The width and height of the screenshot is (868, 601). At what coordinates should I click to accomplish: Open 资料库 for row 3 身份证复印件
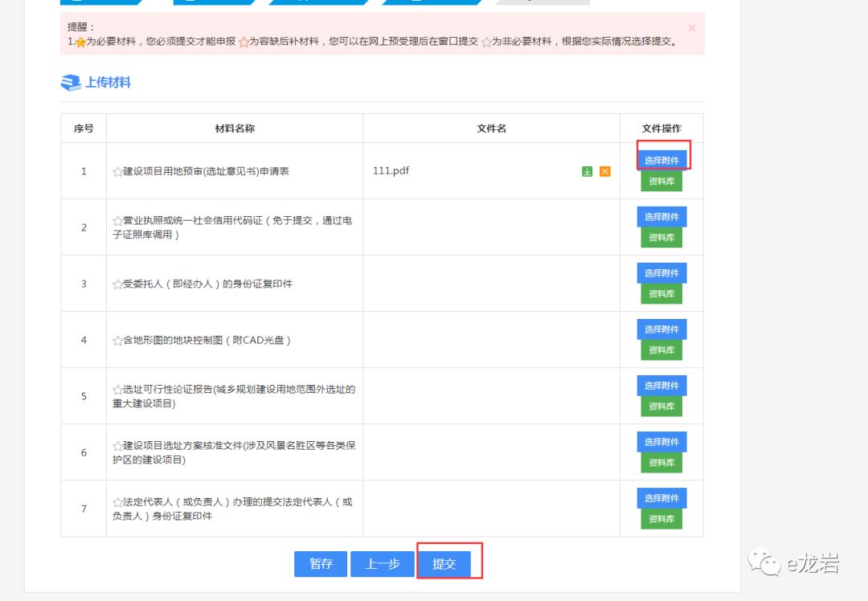(x=661, y=294)
